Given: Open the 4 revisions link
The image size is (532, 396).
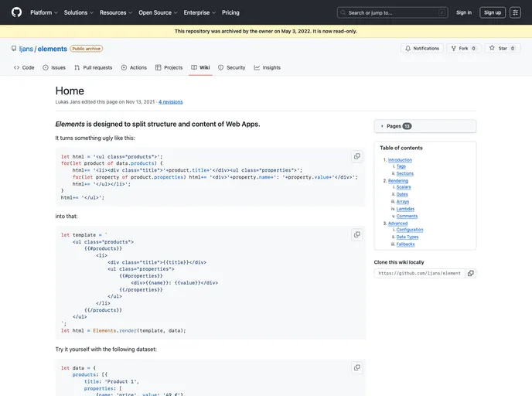Looking at the screenshot, I should click(171, 101).
